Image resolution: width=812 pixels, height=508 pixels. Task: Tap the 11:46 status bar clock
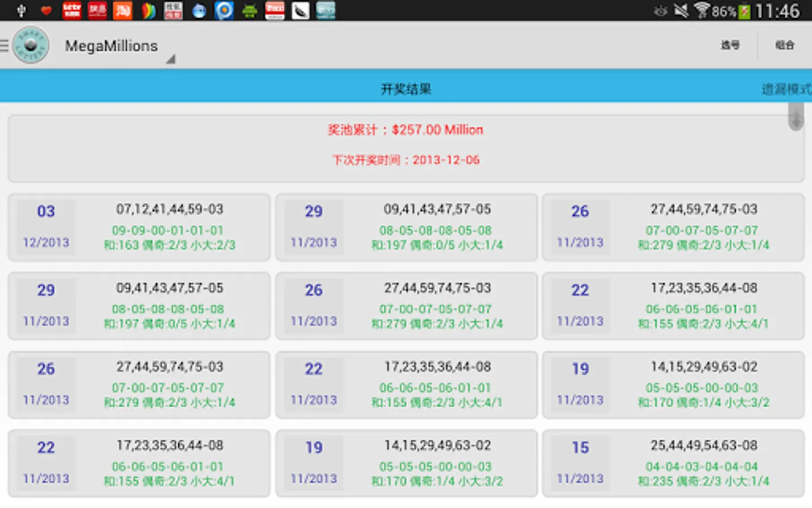(x=777, y=11)
